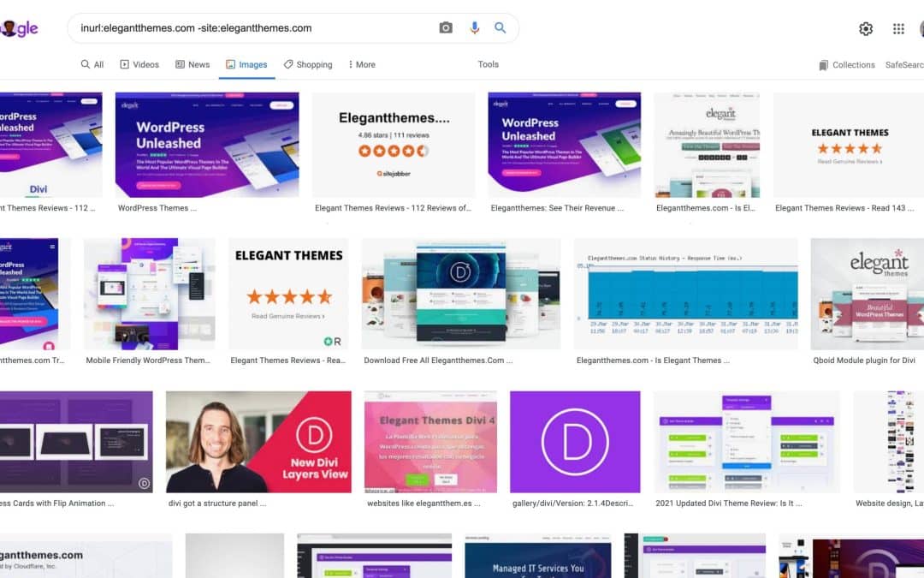Click caption 'divi got a structure panel ...'
This screenshot has height=578, width=924.
tap(217, 504)
